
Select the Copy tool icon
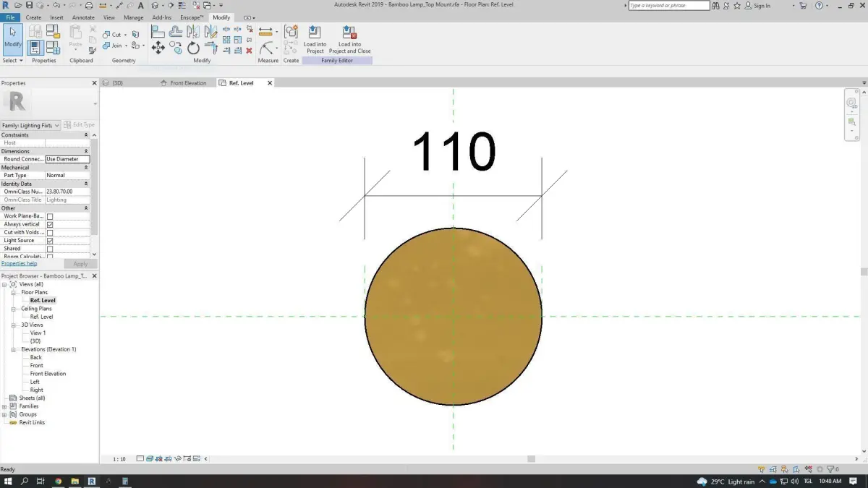coord(176,48)
